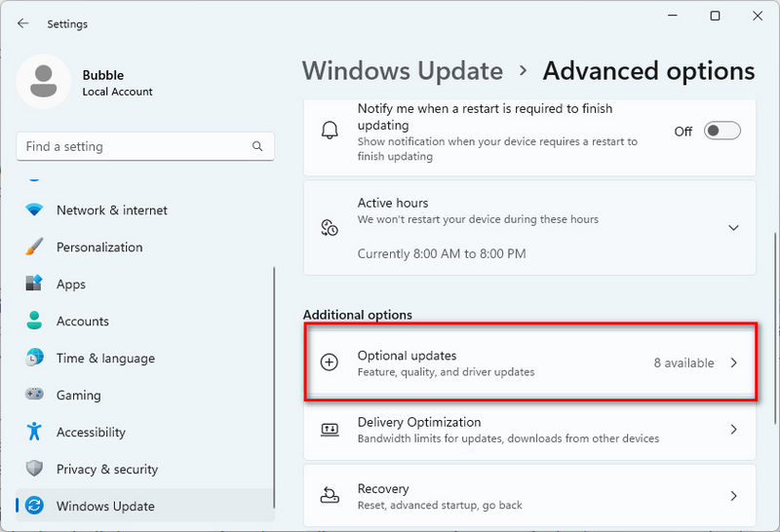Open Accounts settings page
This screenshot has height=532, width=780.
[144, 321]
